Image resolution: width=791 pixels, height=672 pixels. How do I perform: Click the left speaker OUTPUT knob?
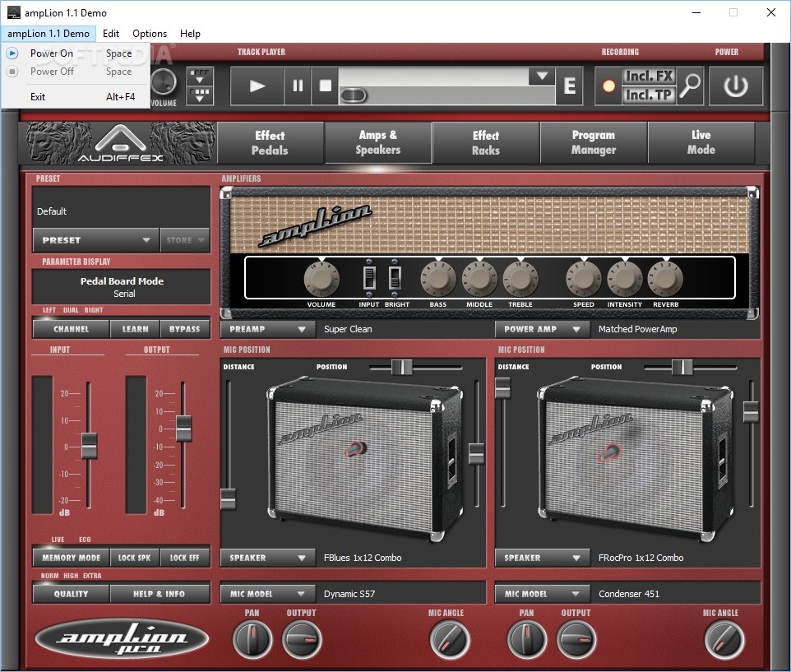point(301,639)
